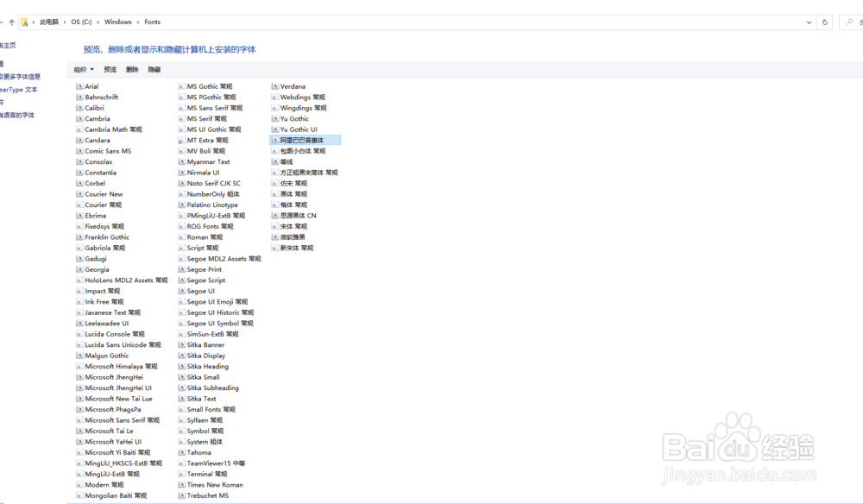Select Cambria Math 常规 font name
This screenshot has width=863, height=504.
(x=113, y=129)
